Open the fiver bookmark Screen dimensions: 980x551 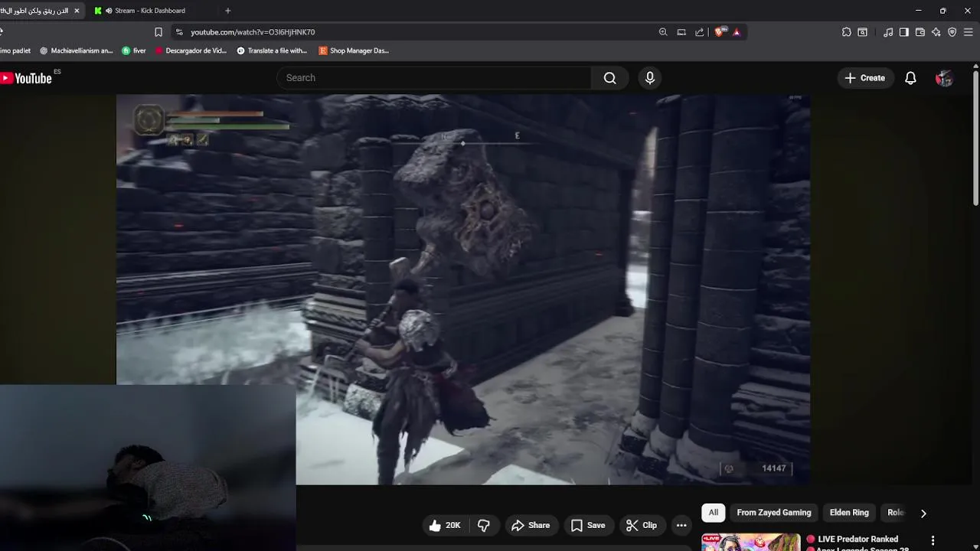point(133,51)
